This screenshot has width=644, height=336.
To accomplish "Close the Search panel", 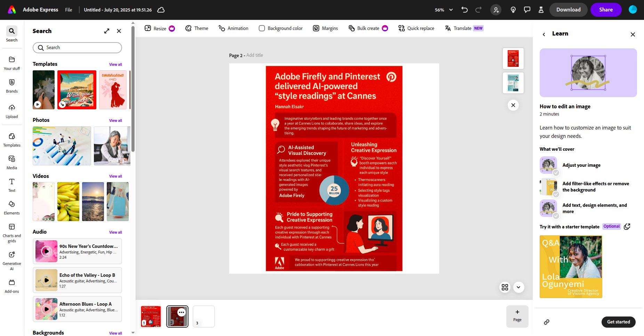I will tap(119, 31).
